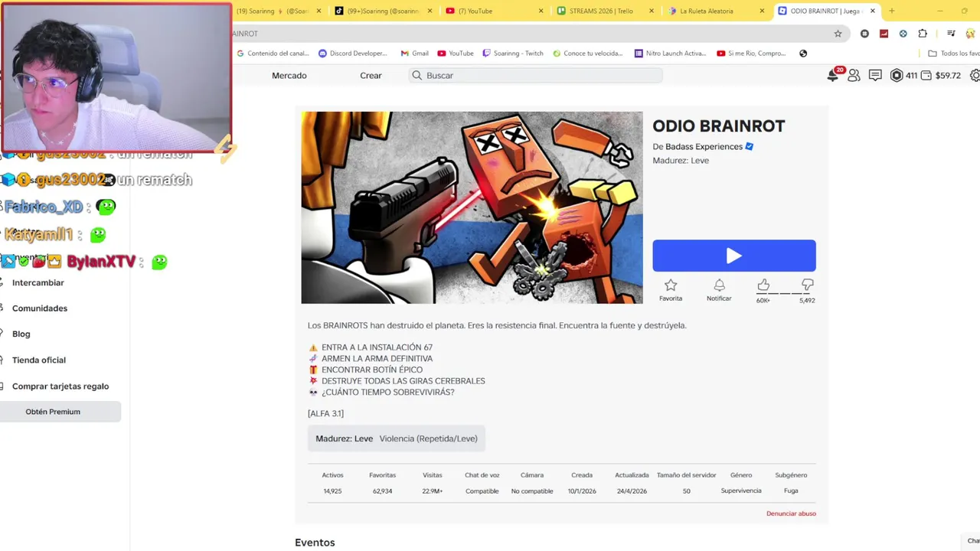The height and width of the screenshot is (551, 980).
Task: Open the friends icon in Roblox header
Action: click(x=854, y=75)
